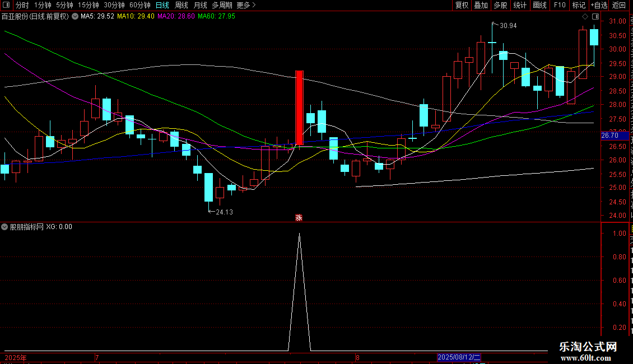Click the XG: 0.00 indicator value
Image resolution: width=633 pixels, height=364 pixels.
point(59,227)
